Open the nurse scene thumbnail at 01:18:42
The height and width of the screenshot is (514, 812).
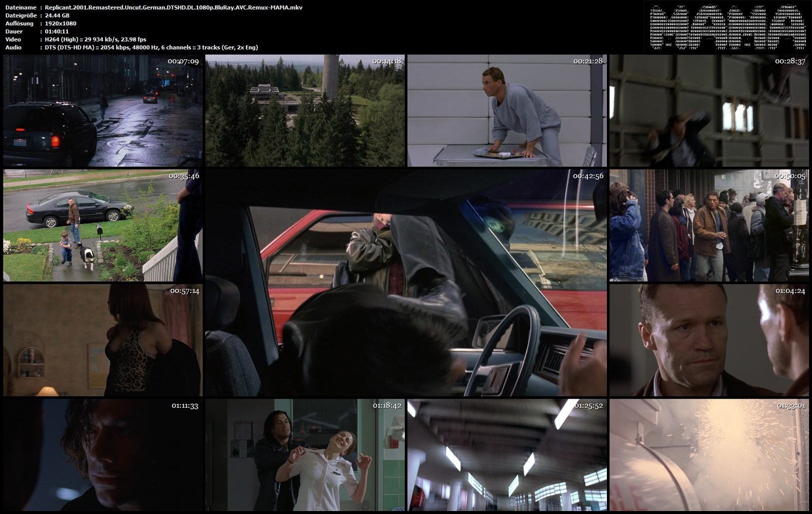click(305, 455)
